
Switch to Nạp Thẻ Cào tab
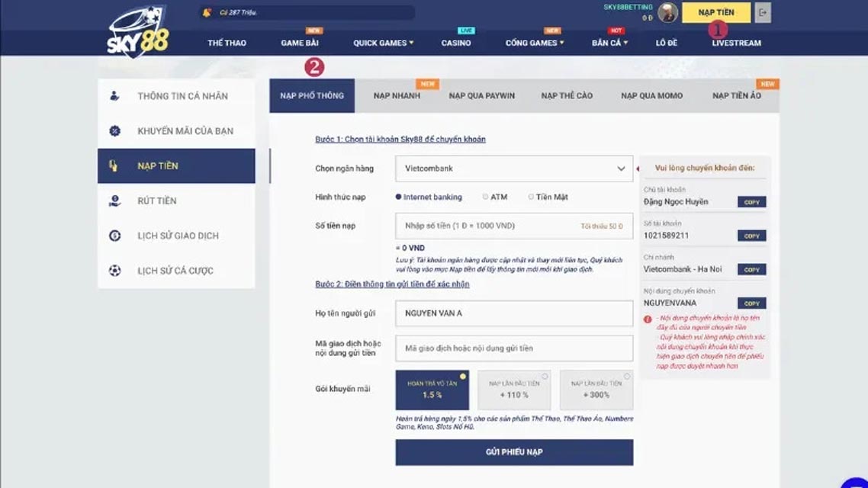point(567,96)
